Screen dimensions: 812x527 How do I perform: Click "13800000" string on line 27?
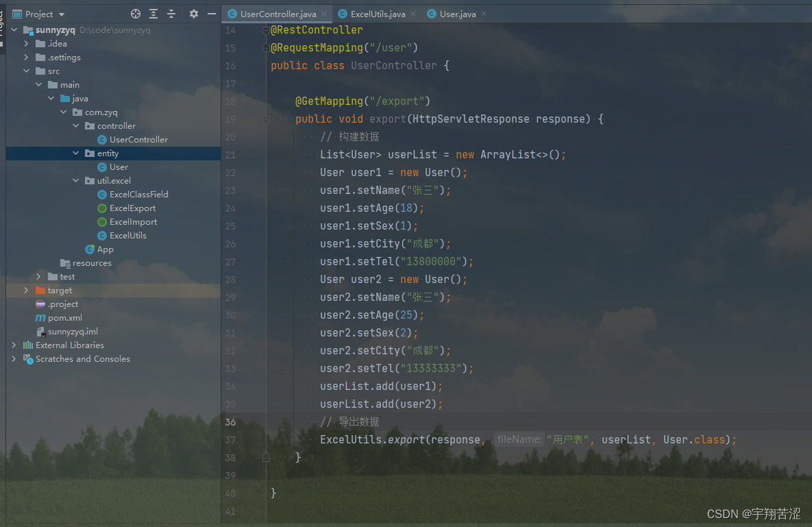[431, 261]
